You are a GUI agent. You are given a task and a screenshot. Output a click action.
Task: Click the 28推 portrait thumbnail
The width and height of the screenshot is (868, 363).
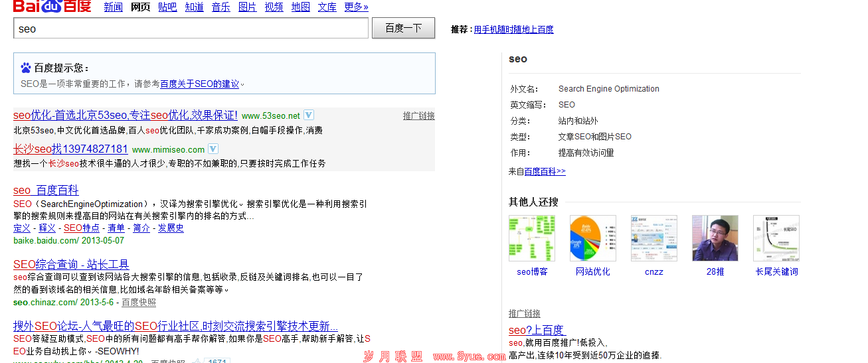[x=715, y=238]
